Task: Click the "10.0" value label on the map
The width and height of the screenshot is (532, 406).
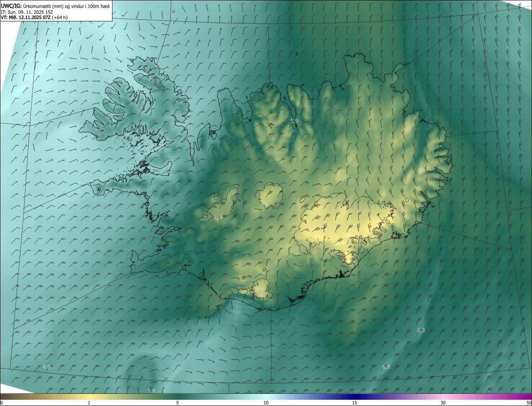Action: pyautogui.click(x=29, y=83)
